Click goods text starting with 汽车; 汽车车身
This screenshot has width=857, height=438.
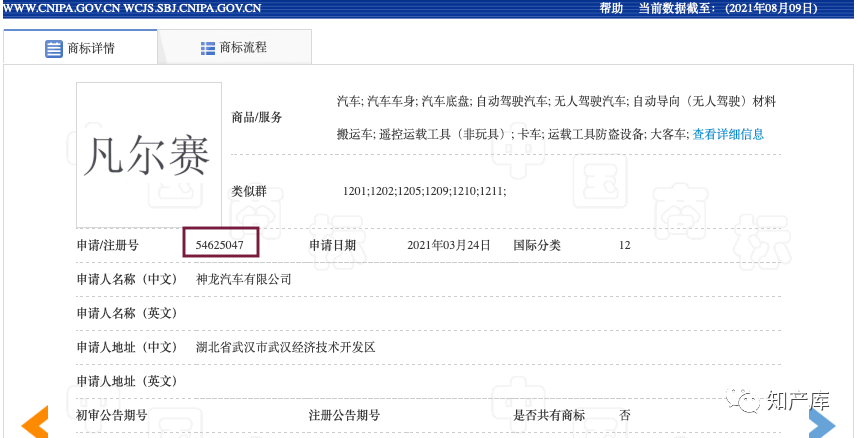pyautogui.click(x=556, y=101)
